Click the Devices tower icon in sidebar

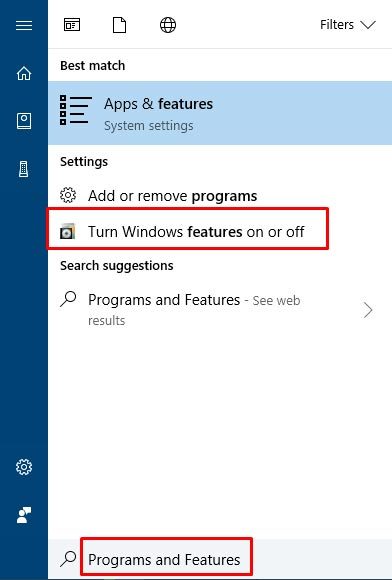(24, 169)
